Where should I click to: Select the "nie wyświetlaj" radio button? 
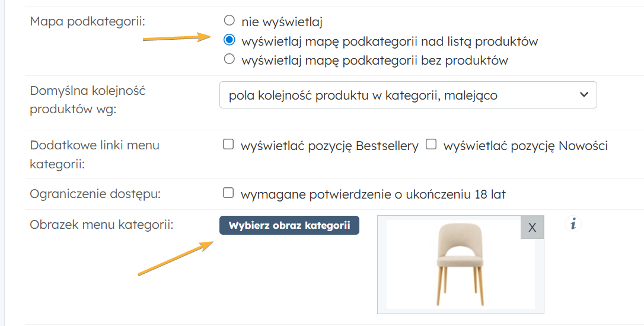(229, 21)
